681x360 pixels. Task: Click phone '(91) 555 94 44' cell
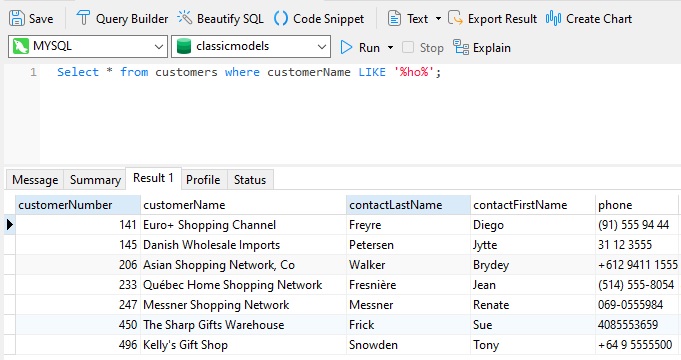point(638,225)
